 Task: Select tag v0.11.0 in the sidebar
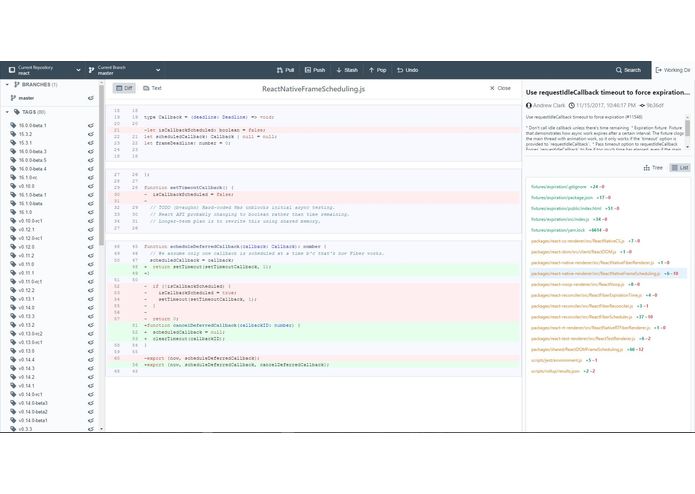click(x=26, y=264)
